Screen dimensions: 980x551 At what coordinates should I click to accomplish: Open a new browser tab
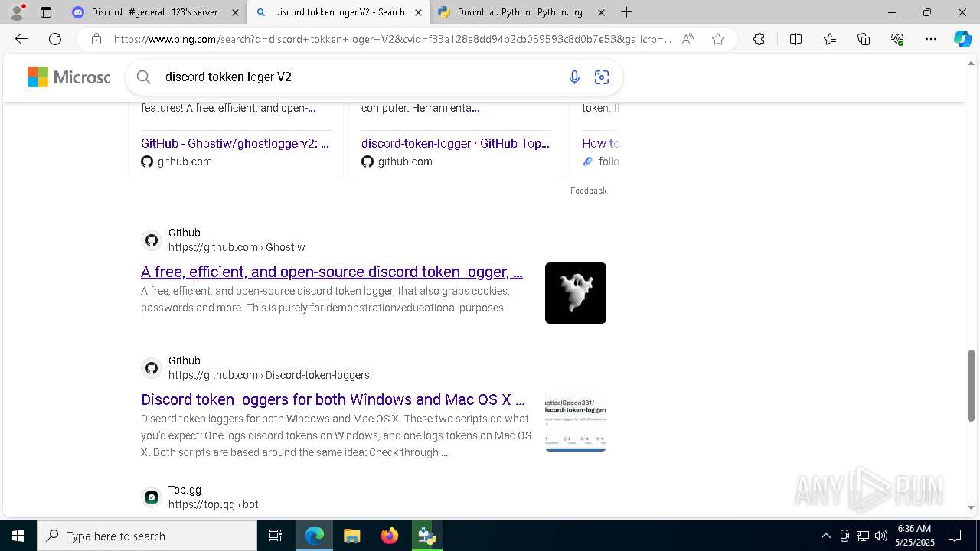tap(626, 12)
